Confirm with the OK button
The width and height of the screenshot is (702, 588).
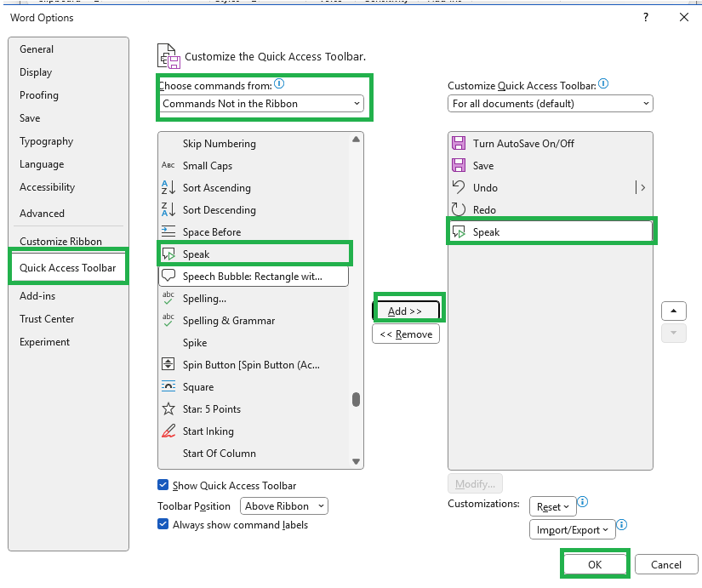[595, 564]
